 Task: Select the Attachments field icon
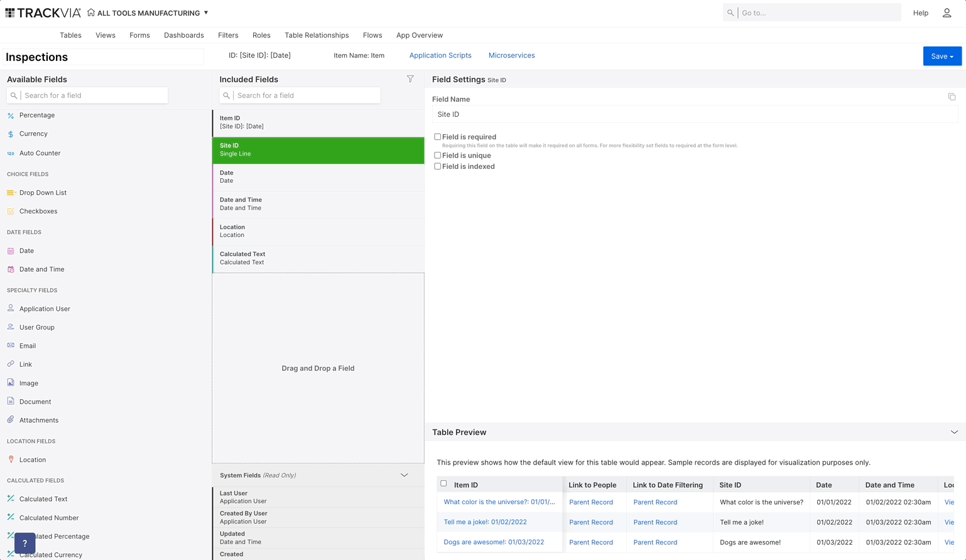tap(11, 419)
